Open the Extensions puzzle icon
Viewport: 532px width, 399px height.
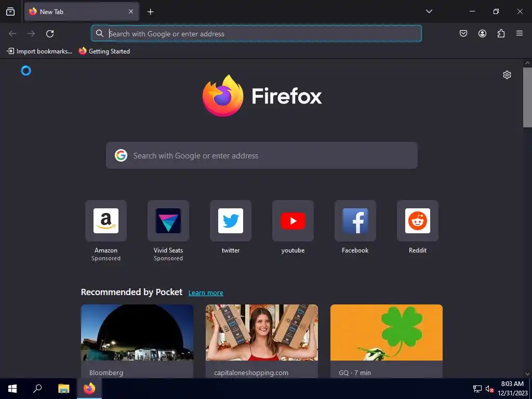[501, 33]
